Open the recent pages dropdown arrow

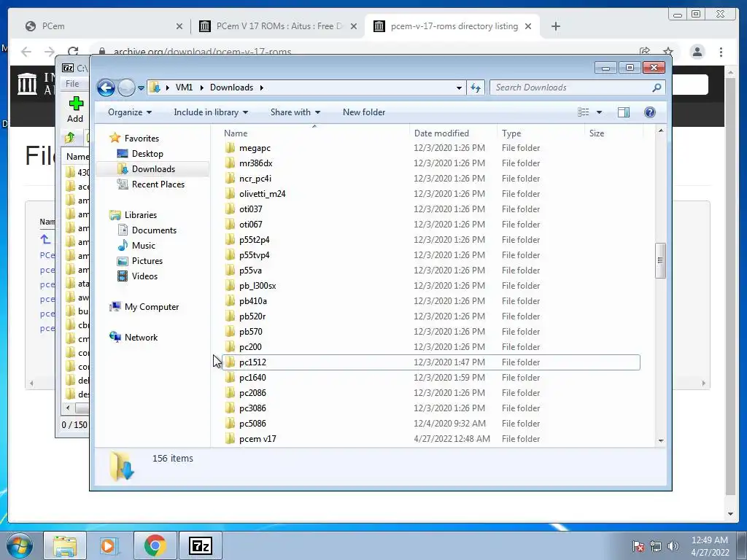[141, 88]
